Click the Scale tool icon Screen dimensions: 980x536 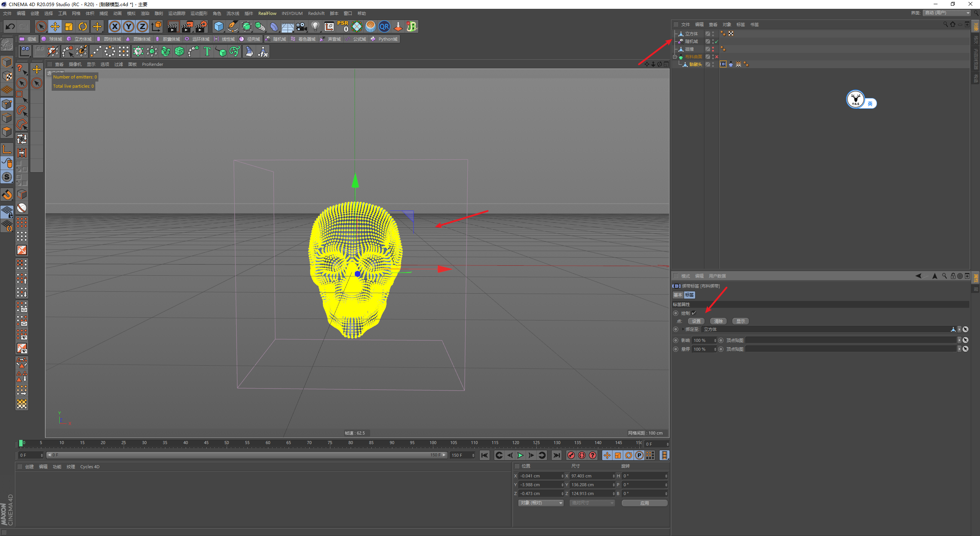pos(69,26)
